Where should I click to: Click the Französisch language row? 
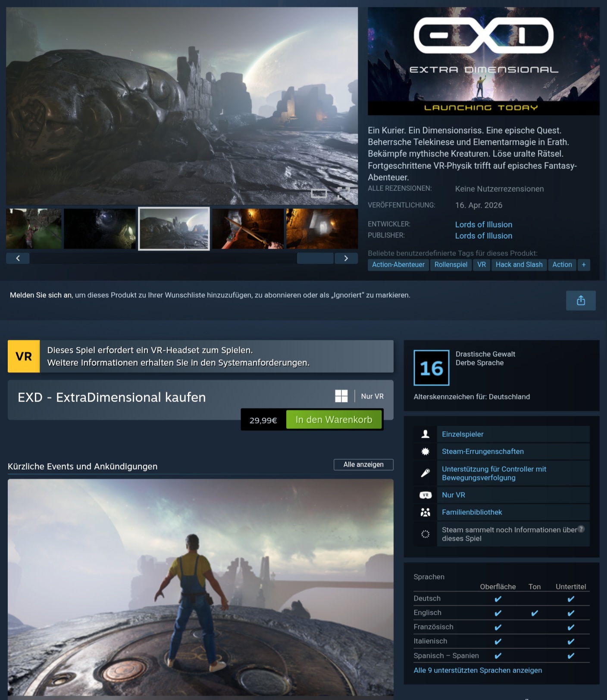coord(501,627)
